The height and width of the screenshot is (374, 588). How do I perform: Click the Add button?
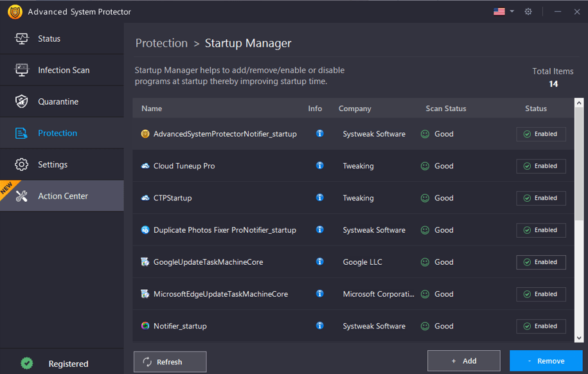coord(463,361)
